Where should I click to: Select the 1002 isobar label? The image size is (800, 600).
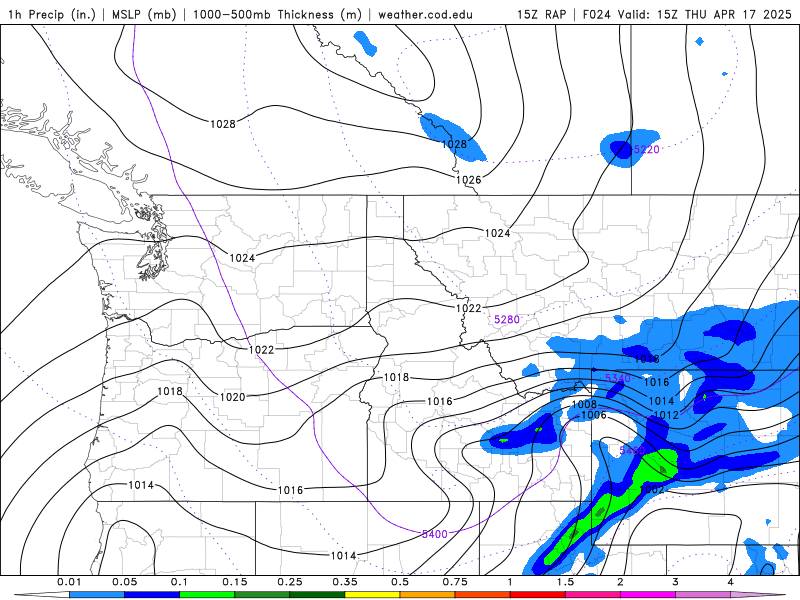coord(652,490)
